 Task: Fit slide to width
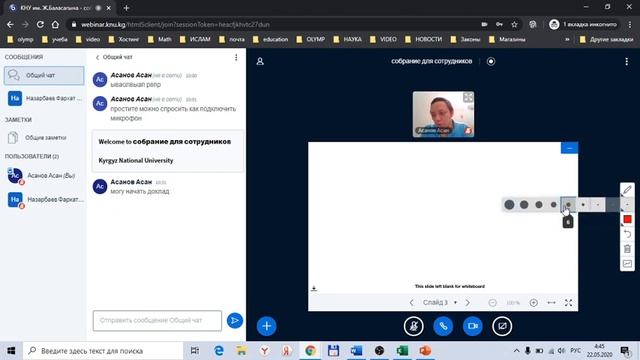click(x=551, y=303)
